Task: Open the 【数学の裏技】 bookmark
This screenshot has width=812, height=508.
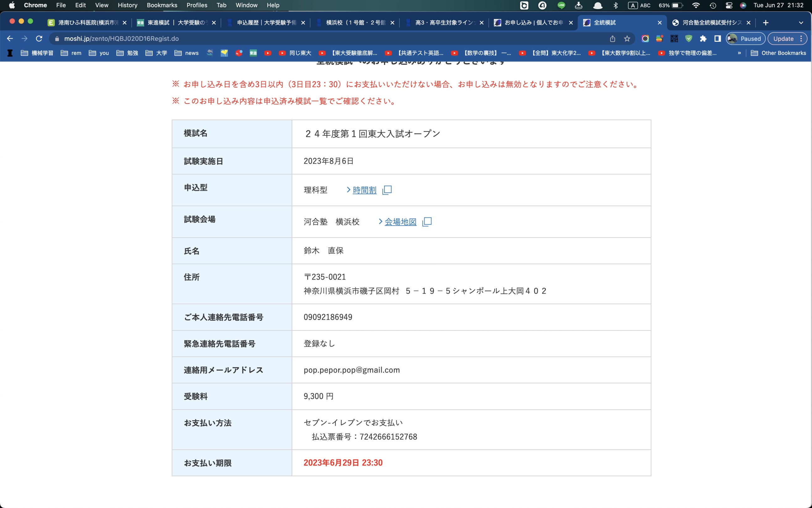Action: pos(481,53)
